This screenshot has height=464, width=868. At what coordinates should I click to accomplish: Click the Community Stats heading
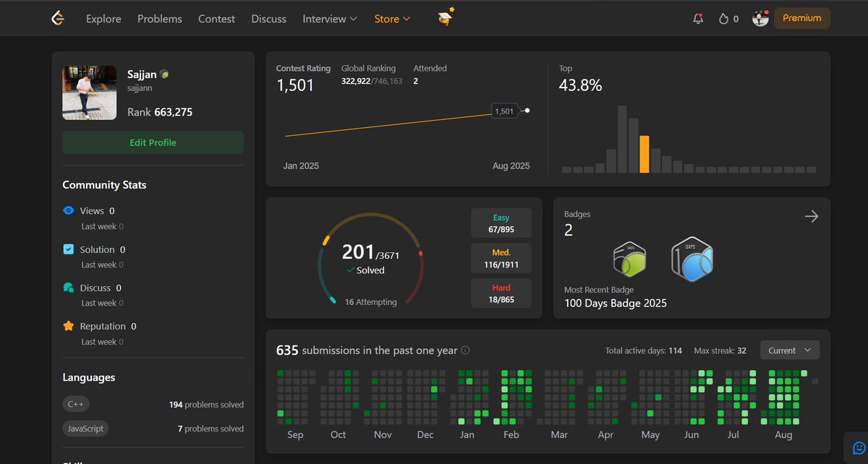pyautogui.click(x=104, y=185)
